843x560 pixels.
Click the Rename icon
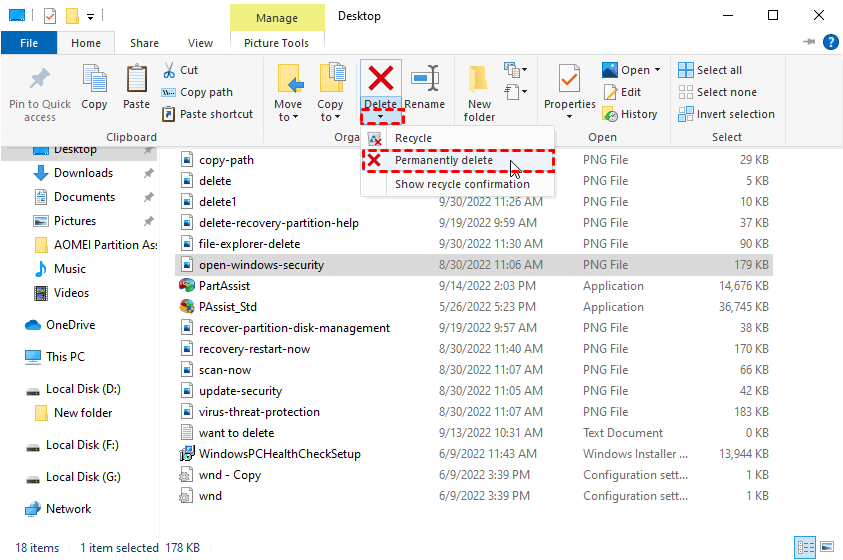coord(425,78)
